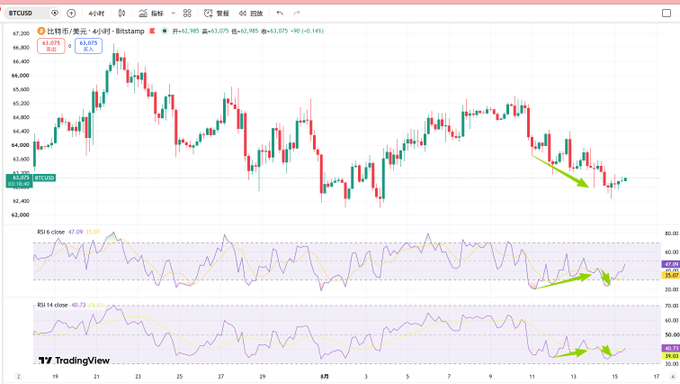Undo the last chart action
Viewport: 680px width, 384px height.
point(280,13)
